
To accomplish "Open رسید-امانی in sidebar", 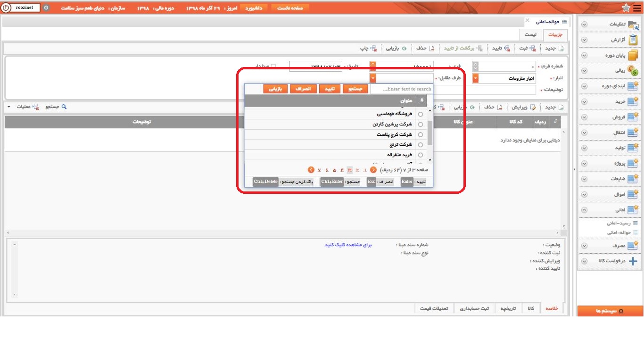I will click(x=622, y=224).
